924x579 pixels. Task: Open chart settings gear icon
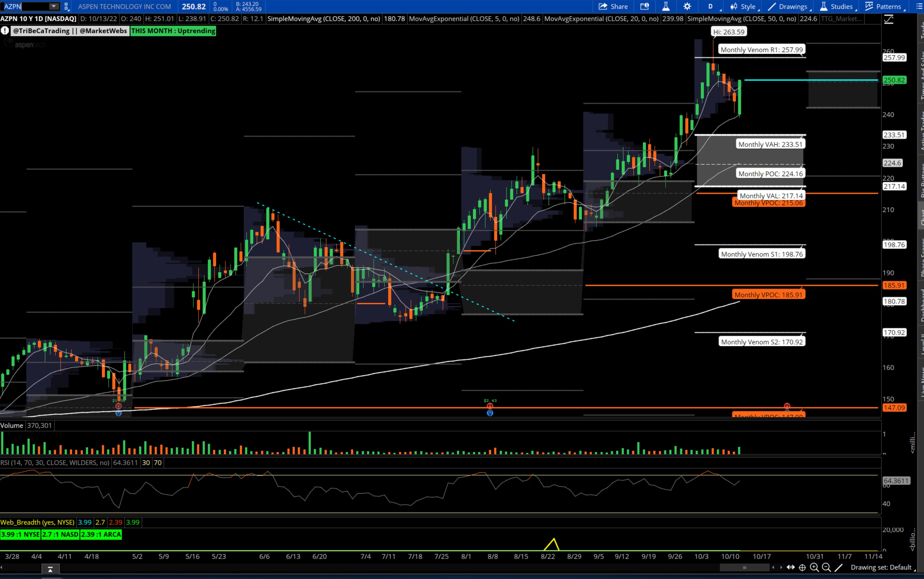687,7
